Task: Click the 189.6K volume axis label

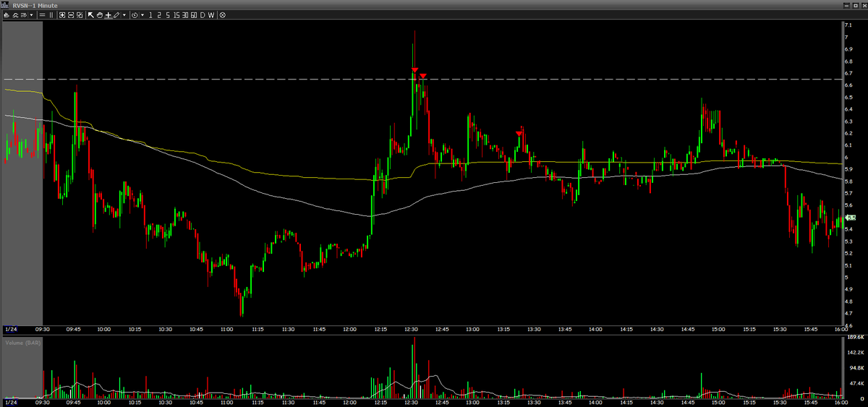Action: click(x=855, y=337)
